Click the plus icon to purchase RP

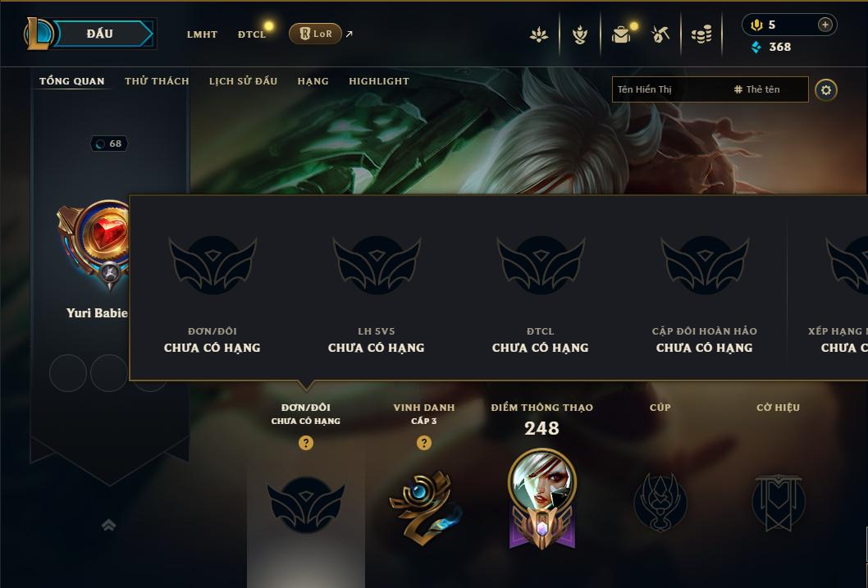click(825, 25)
